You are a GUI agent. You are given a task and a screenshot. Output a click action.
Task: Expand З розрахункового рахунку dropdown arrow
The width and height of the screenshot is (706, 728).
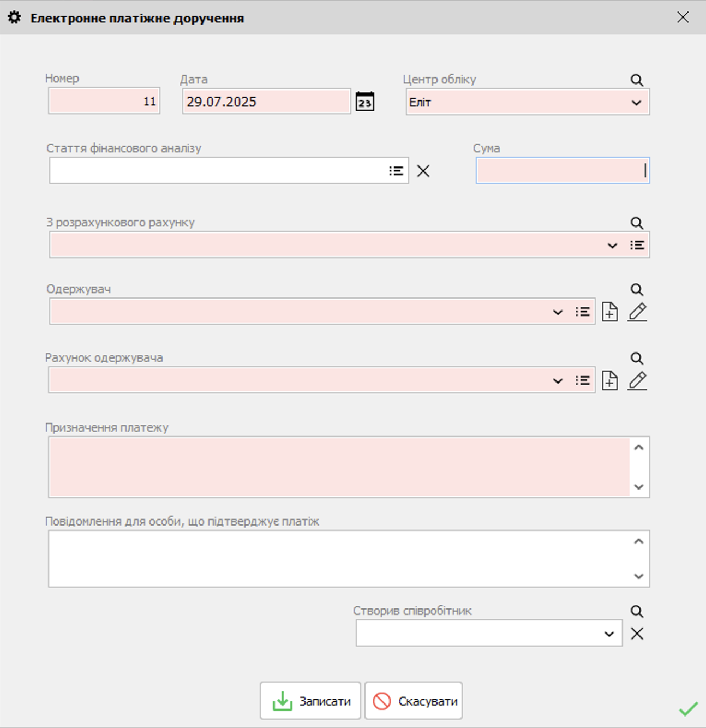(x=612, y=246)
